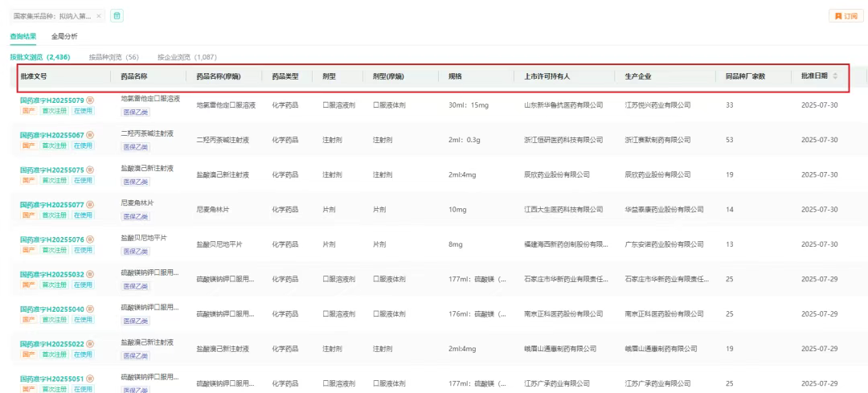Open approval number 国药准字H20255051

pyautogui.click(x=52, y=379)
